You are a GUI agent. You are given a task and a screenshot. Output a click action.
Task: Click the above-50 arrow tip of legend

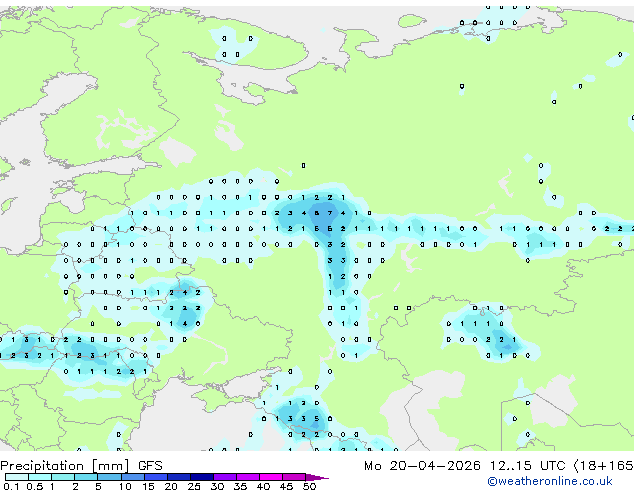(x=317, y=477)
